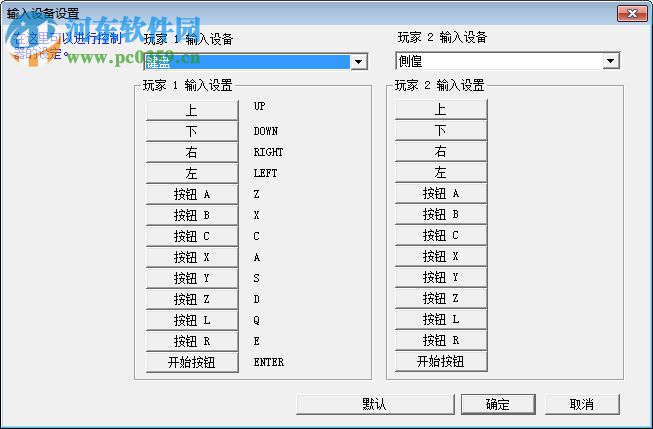This screenshot has width=653, height=429.
Task: Open Player 1 input device dropdown arrow
Action: (359, 62)
